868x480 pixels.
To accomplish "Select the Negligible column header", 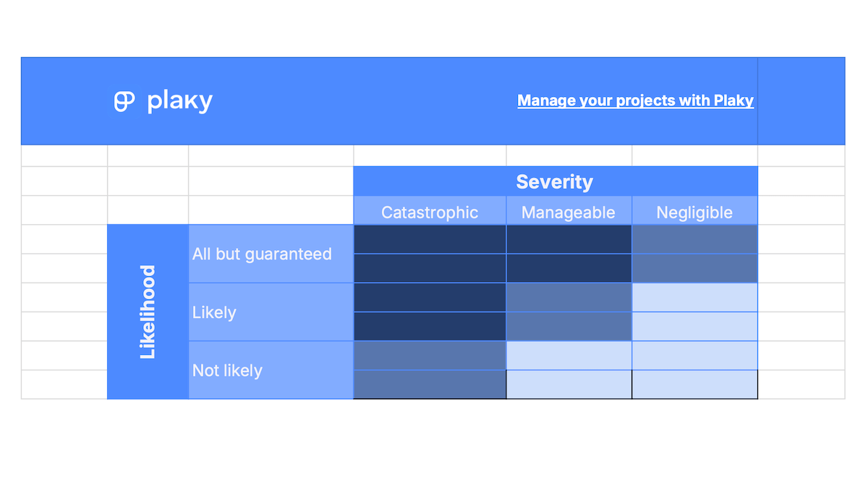I will 694,212.
